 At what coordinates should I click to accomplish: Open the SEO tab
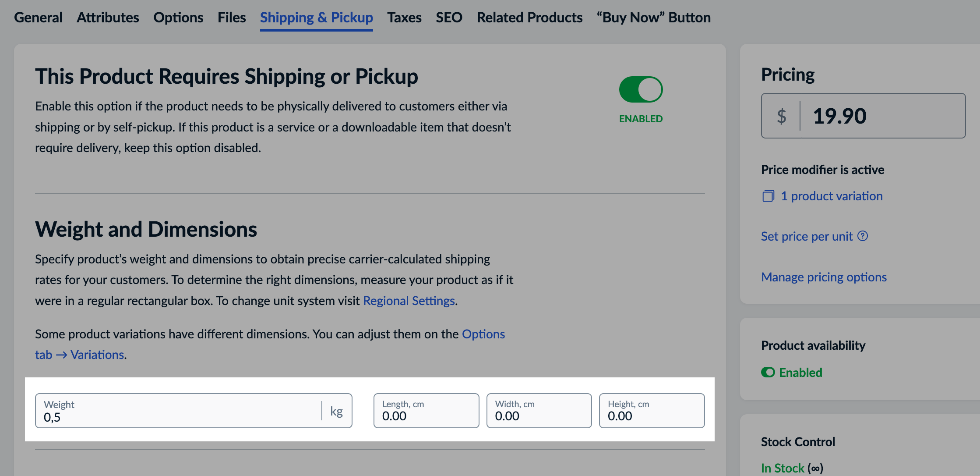[x=449, y=18]
